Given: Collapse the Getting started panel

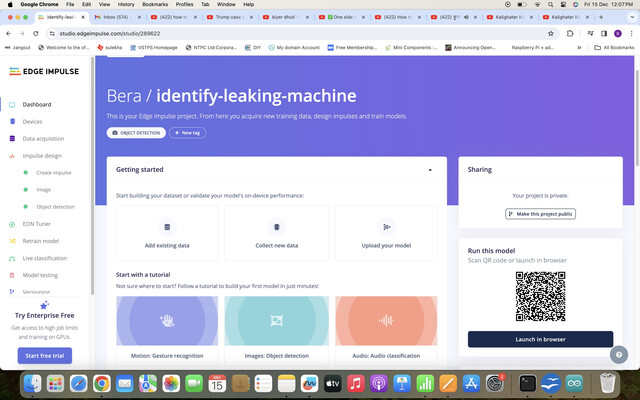Looking at the screenshot, I should click(430, 170).
